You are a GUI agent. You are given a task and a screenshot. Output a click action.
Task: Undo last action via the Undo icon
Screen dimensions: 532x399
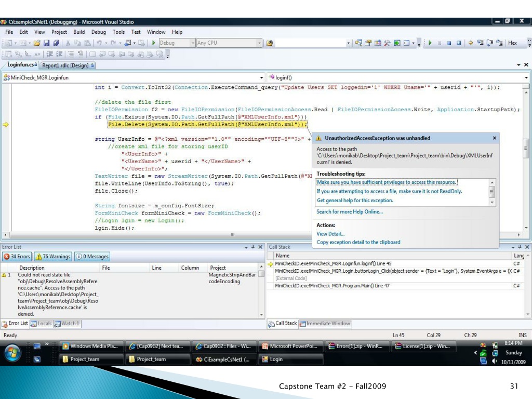click(x=99, y=43)
